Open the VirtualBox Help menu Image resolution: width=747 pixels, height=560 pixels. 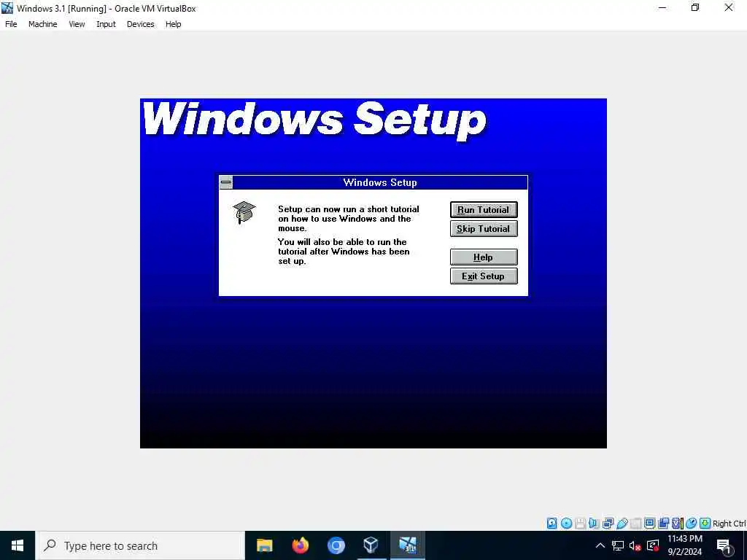[174, 24]
